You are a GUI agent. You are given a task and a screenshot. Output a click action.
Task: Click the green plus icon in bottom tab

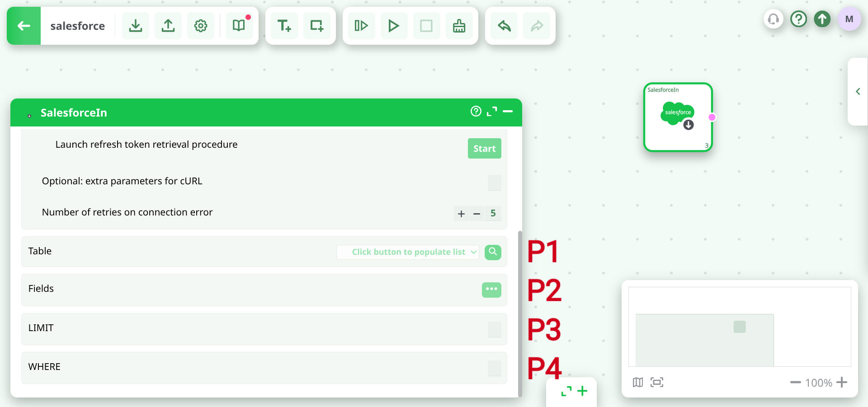coord(583,391)
